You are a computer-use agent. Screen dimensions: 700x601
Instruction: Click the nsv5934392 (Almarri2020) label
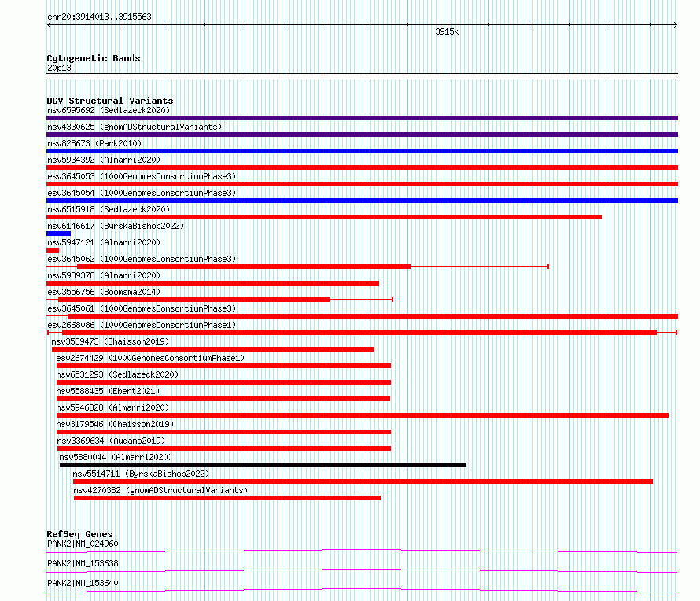(x=104, y=160)
